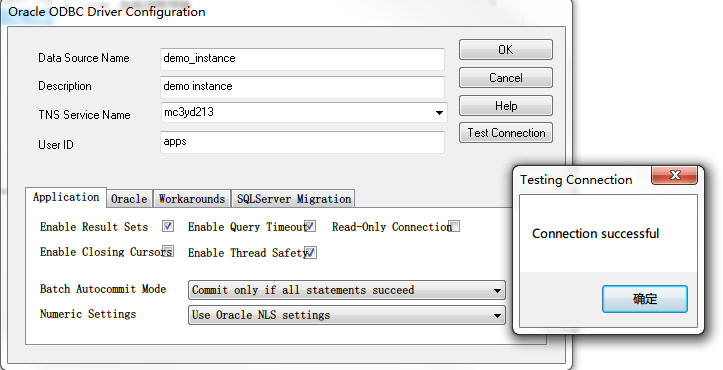
Task: Enable the Read-Only Connection checkbox
Action: coord(455,227)
